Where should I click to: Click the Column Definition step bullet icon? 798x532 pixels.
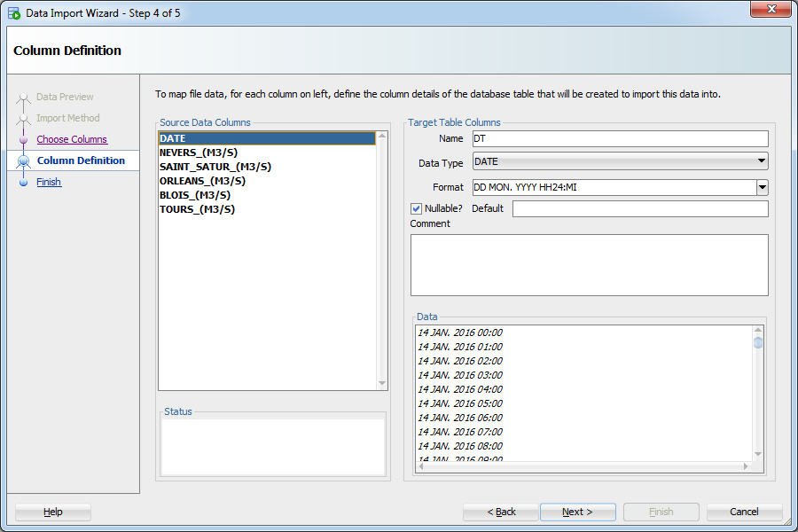24,160
